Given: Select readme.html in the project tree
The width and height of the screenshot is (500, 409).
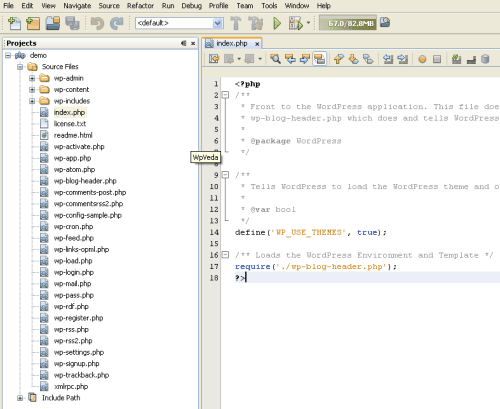Looking at the screenshot, I should click(x=73, y=135).
